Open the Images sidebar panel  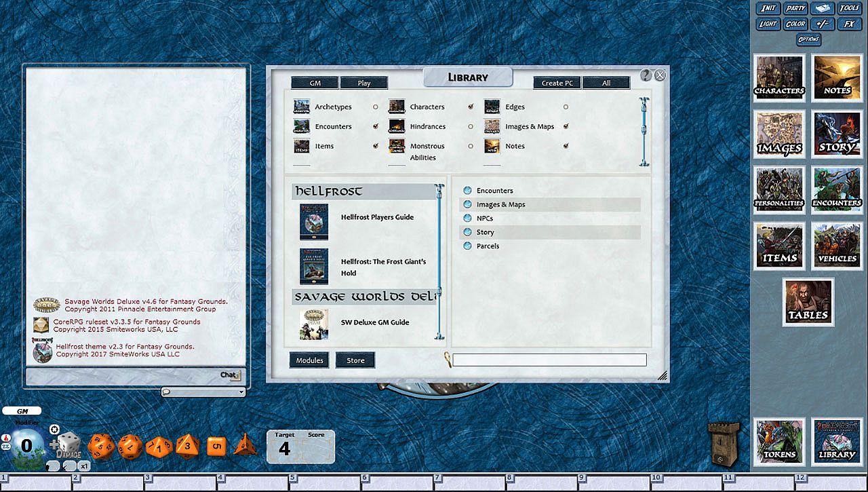[x=779, y=134]
